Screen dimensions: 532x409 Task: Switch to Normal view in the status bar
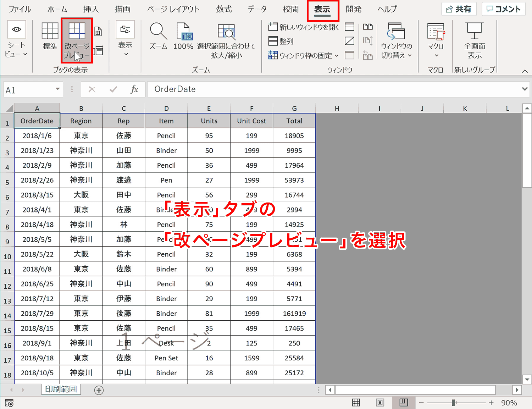pyautogui.click(x=356, y=403)
